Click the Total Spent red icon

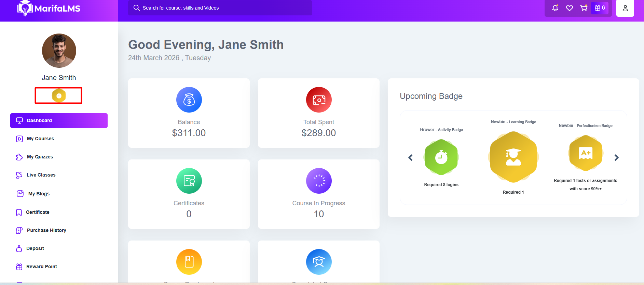click(x=319, y=100)
